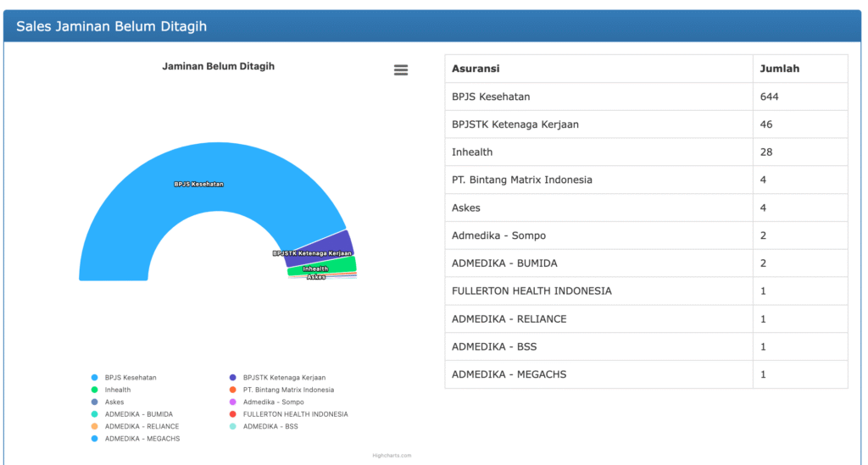Click PT. Bintang Matrix Indonesia legend dot
868x465 pixels.
pos(233,390)
